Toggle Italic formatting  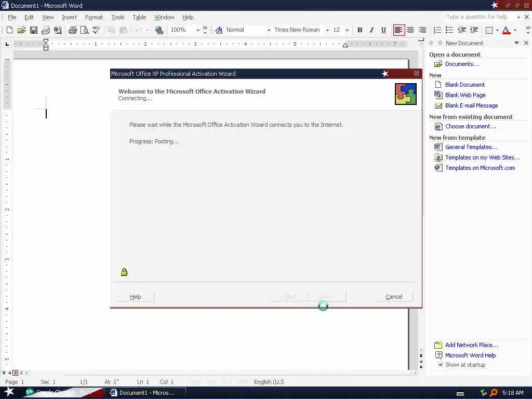point(371,30)
